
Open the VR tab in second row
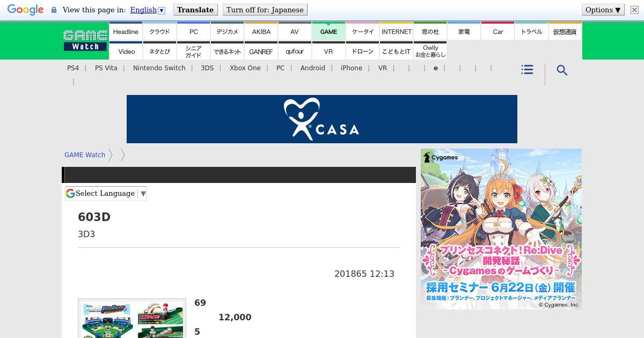pyautogui.click(x=328, y=51)
